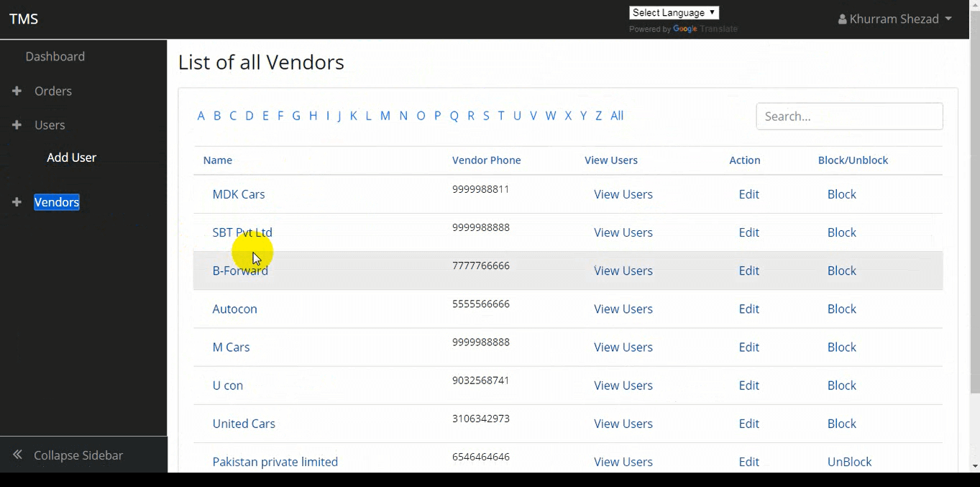
Task: Click View Users column header
Action: [611, 160]
